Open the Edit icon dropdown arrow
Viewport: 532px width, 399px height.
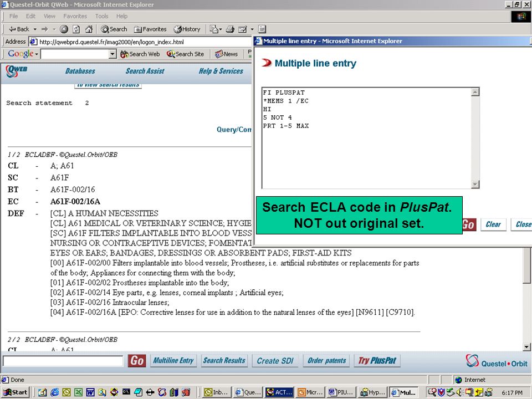(252, 29)
